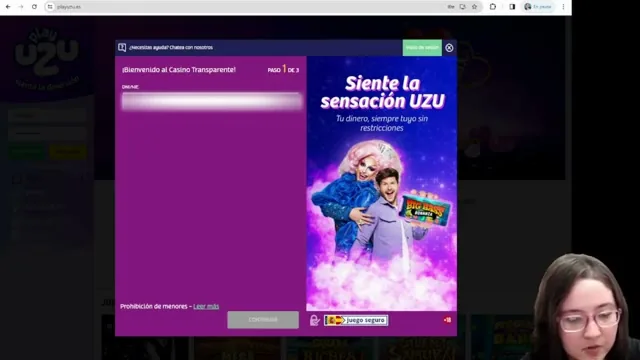The image size is (640, 360).
Task: Open the Chrome three-dot menu
Action: coord(563,7)
